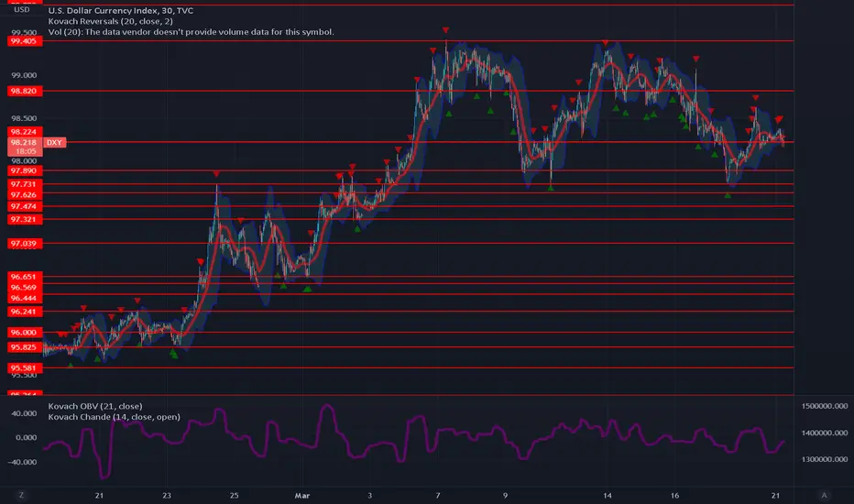This screenshot has height=504, width=854.
Task: Click the 25 date on time axis
Action: [x=235, y=495]
